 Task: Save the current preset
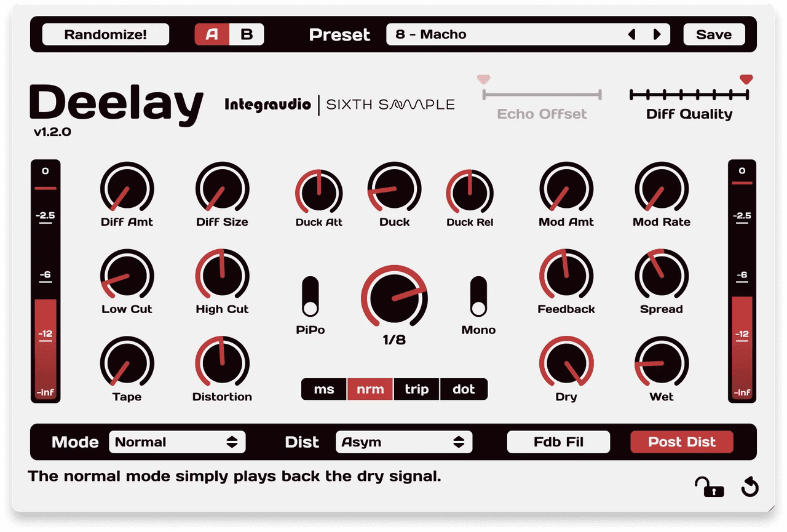(714, 34)
